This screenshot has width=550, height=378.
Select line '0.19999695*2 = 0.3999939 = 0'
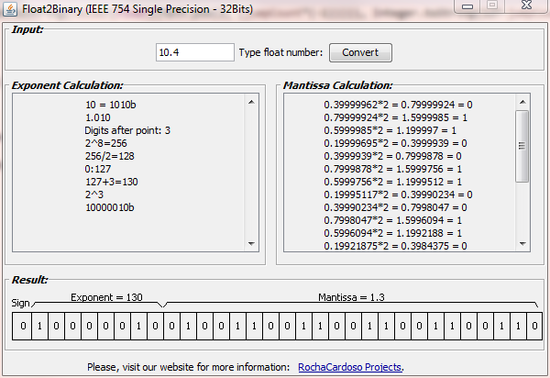pos(395,143)
